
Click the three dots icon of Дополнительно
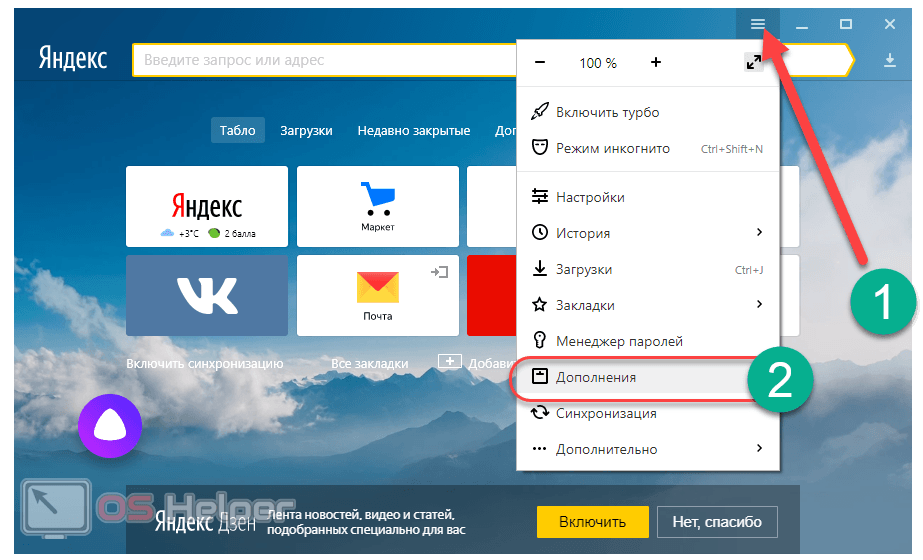click(x=539, y=449)
